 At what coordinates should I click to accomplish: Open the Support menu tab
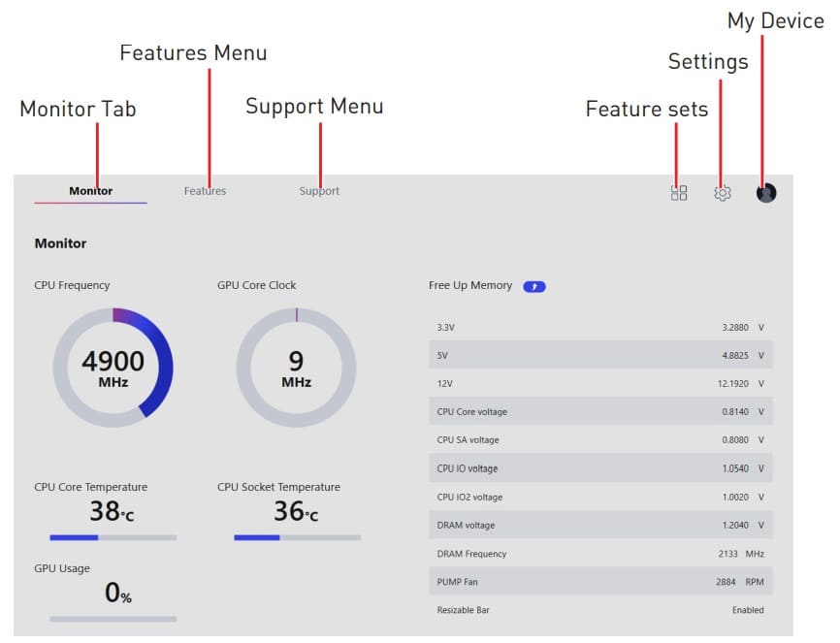319,191
